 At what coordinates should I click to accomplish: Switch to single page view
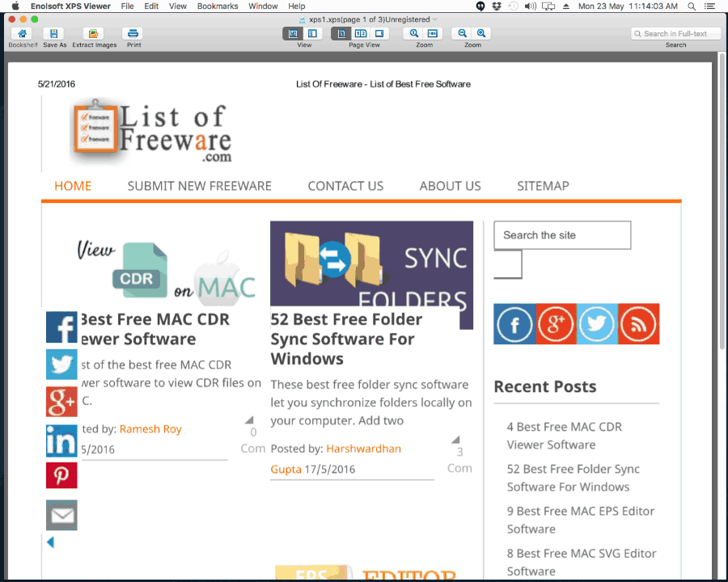(341, 33)
